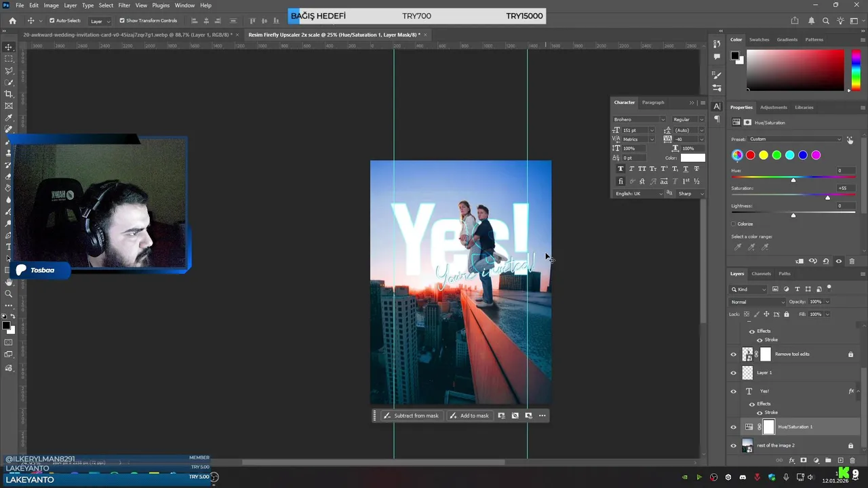Viewport: 868px width, 488px height.
Task: Select the Eyedropper tool in the toolbar
Action: [9, 117]
